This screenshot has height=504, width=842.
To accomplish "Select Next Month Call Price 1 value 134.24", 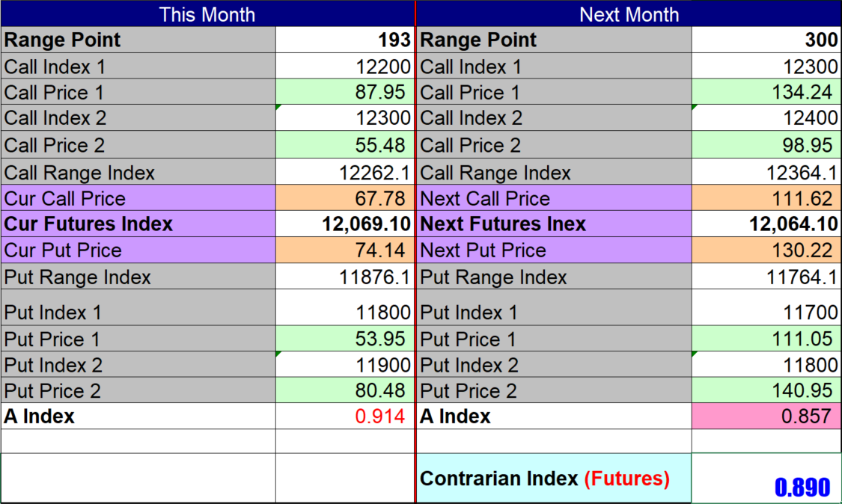I will click(x=766, y=93).
